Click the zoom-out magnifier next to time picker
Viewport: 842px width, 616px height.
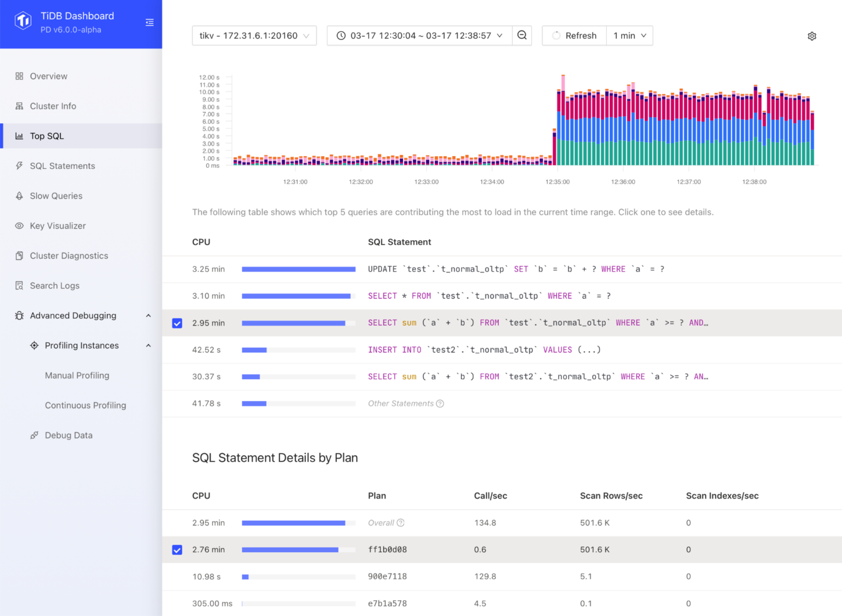pyautogui.click(x=522, y=36)
